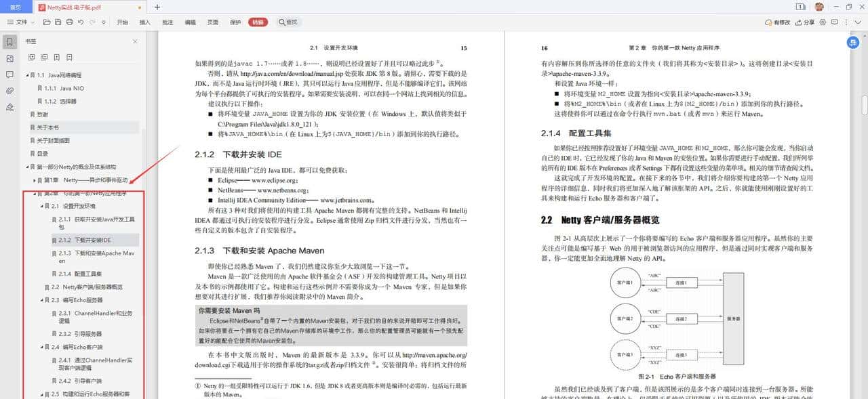Expand the toolbar overflow chevron next to redo
The width and height of the screenshot is (868, 399).
tap(103, 22)
